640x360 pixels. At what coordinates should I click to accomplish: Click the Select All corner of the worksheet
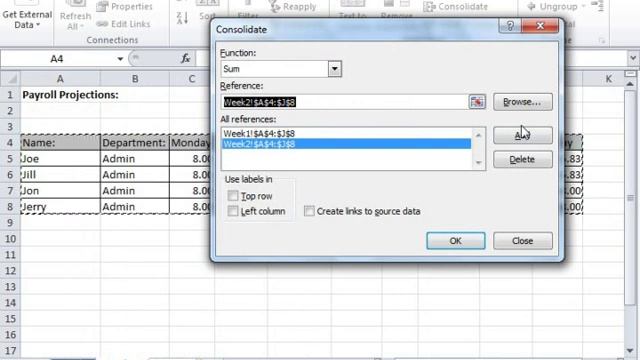coord(10,78)
